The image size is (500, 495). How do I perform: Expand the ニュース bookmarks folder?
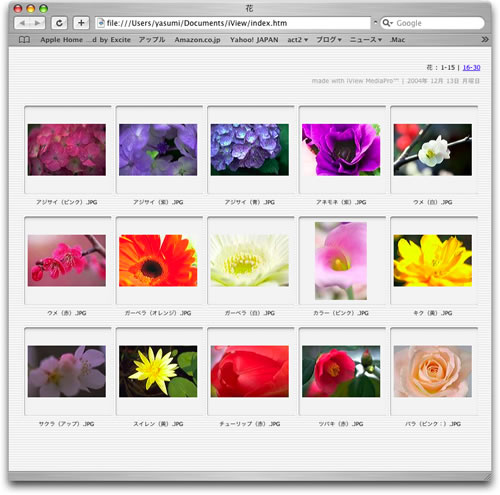click(x=365, y=40)
